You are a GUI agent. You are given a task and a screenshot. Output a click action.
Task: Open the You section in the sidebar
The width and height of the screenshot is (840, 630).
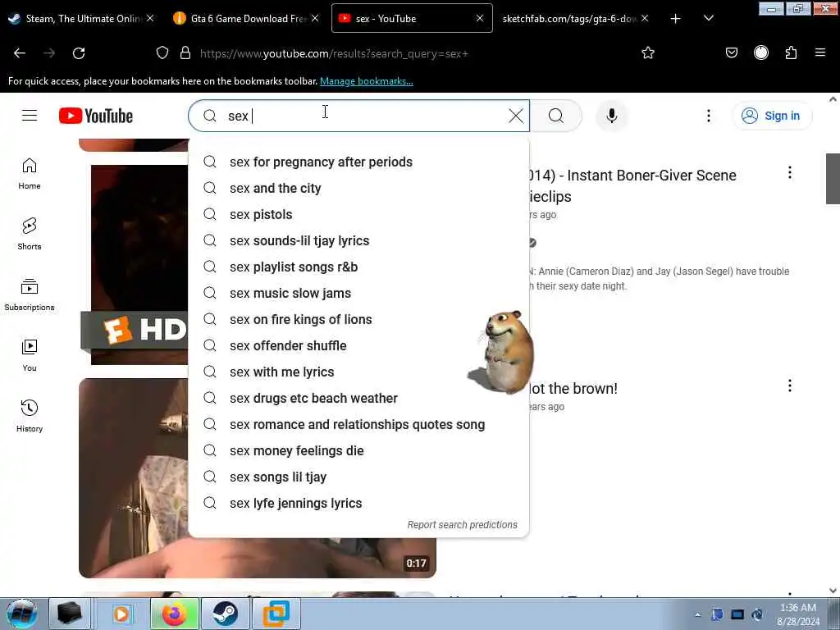[x=30, y=355]
